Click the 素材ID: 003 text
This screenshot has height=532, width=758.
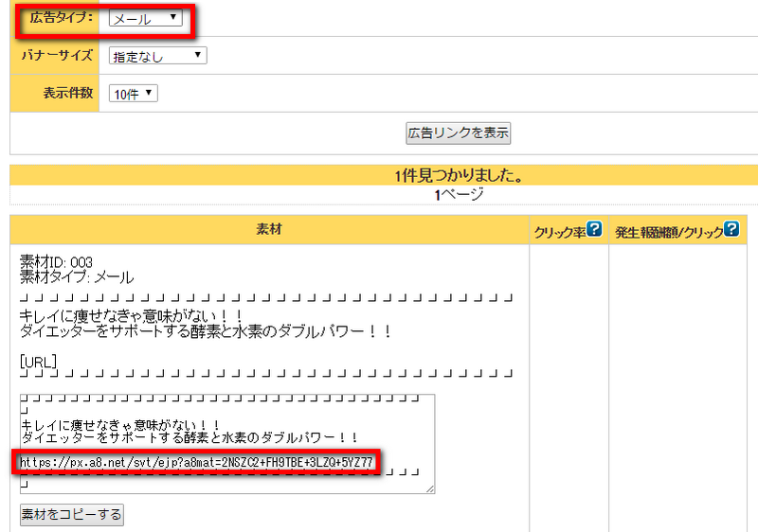coord(56,261)
